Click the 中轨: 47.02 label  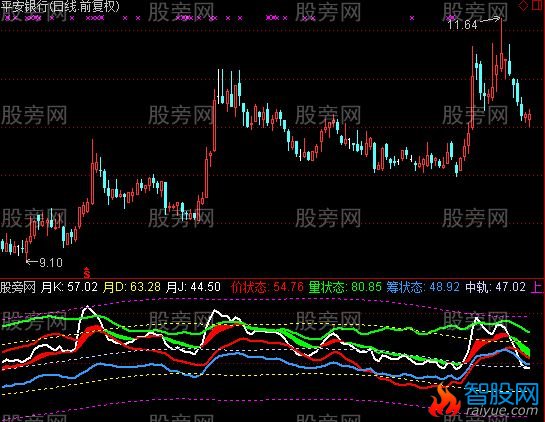(x=495, y=287)
